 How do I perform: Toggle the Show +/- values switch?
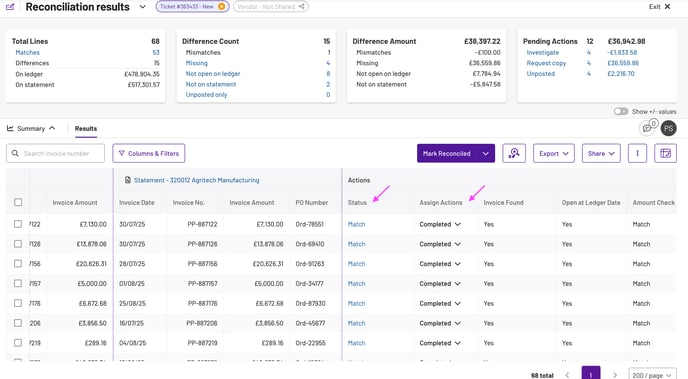(621, 111)
